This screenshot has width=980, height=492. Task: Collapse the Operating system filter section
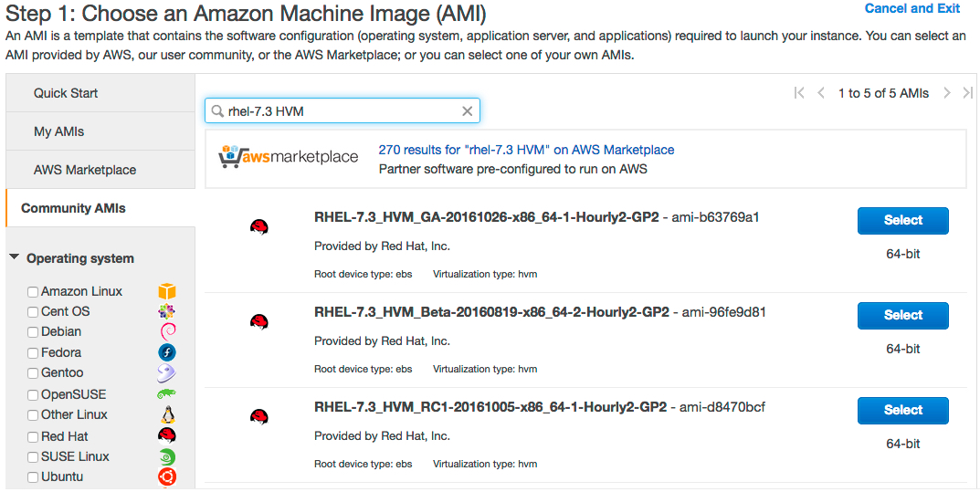click(x=15, y=258)
